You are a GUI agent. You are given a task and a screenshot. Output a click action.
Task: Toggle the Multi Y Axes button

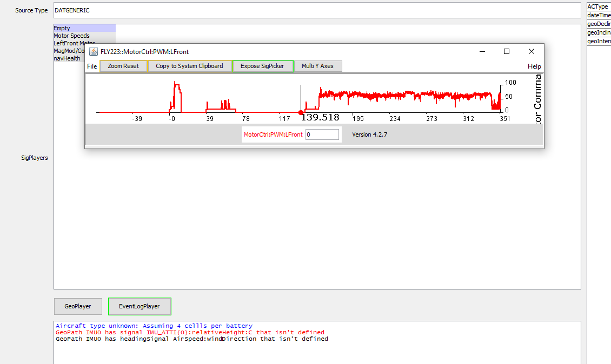click(x=317, y=66)
